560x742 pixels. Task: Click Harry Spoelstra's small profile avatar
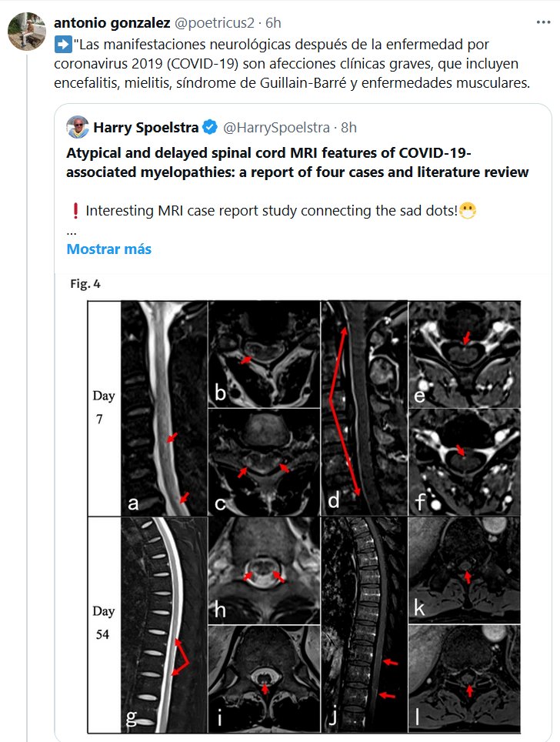(x=78, y=127)
